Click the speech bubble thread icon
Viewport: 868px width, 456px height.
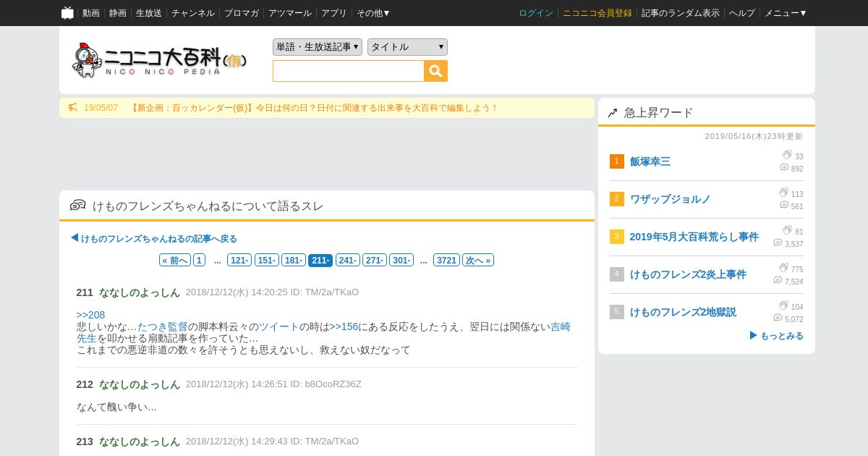click(x=77, y=206)
